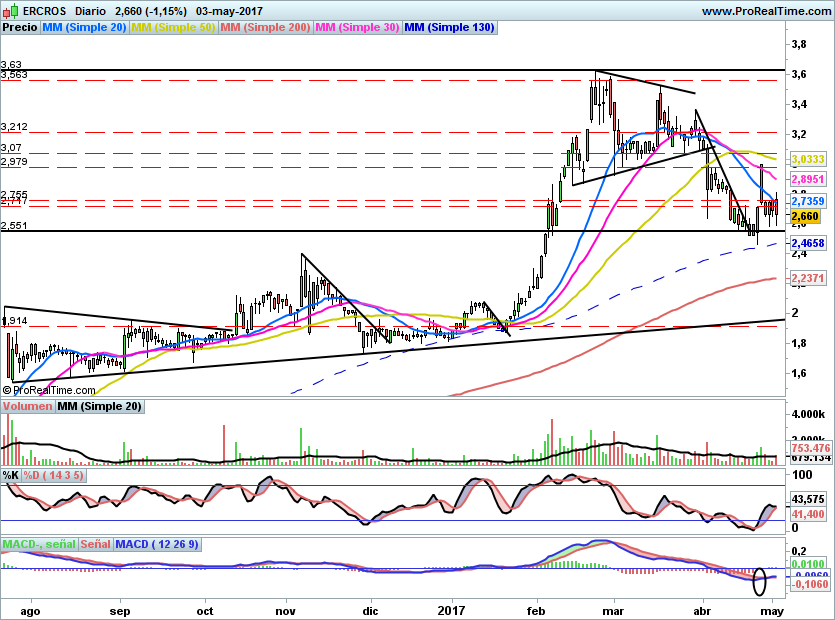Toggle the MM (Simple 30) indicator label
The height and width of the screenshot is (620, 835).
click(357, 28)
